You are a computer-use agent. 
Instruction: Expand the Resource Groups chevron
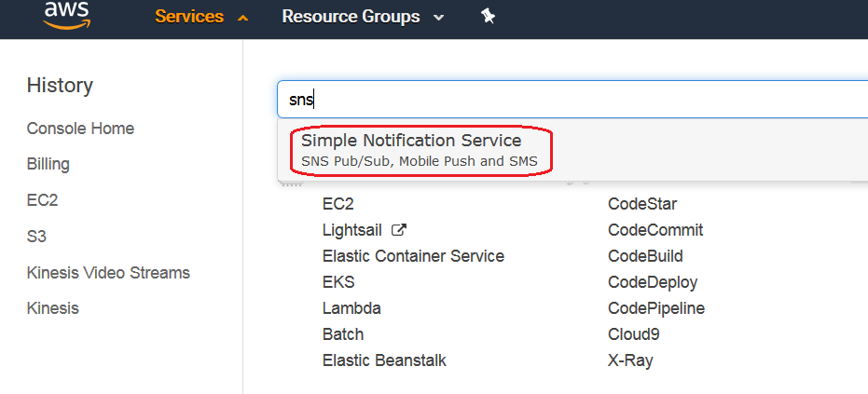438,18
